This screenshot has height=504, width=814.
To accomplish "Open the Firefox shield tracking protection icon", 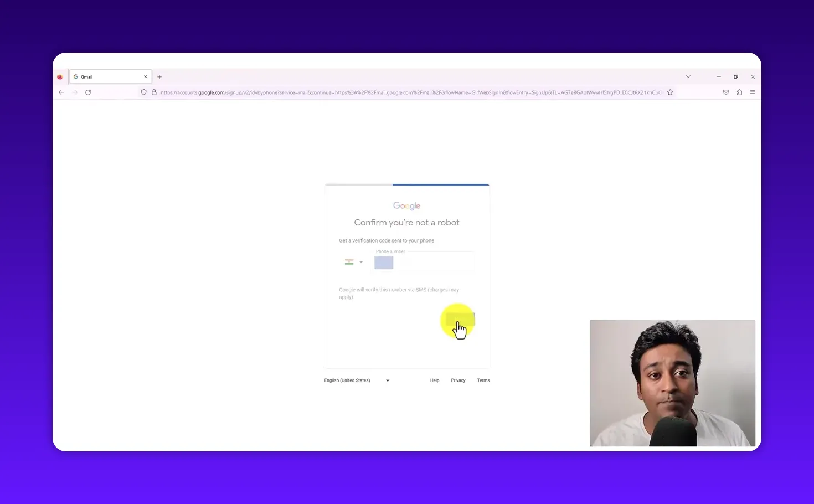I will click(143, 92).
